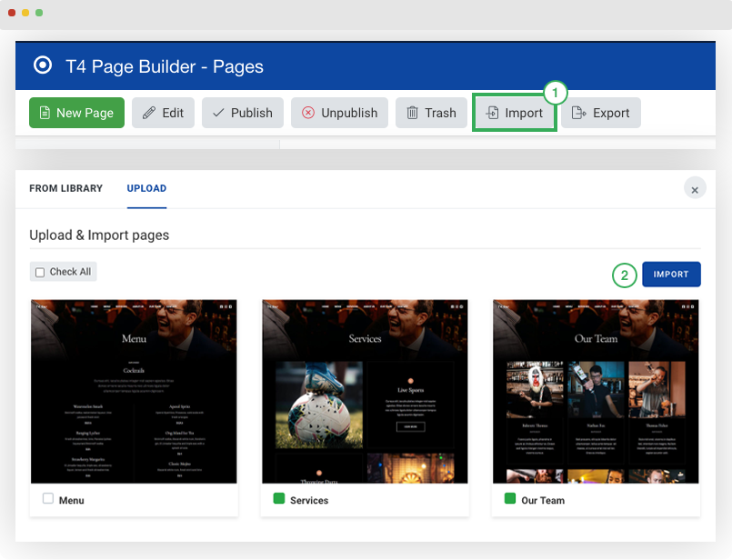Uncheck the Our Team page checkbox
Screen dimensions: 732x560
[x=510, y=498]
